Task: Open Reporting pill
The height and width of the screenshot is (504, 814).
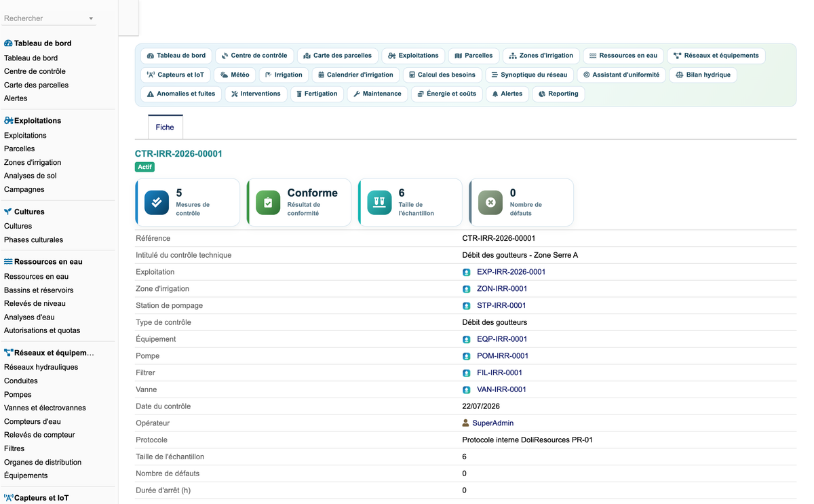Action: [558, 94]
